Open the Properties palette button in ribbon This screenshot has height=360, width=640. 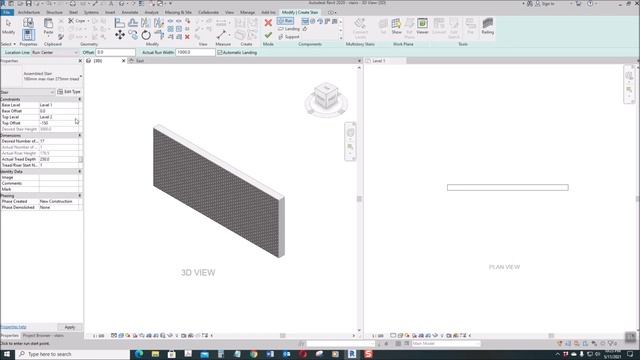pos(28,35)
